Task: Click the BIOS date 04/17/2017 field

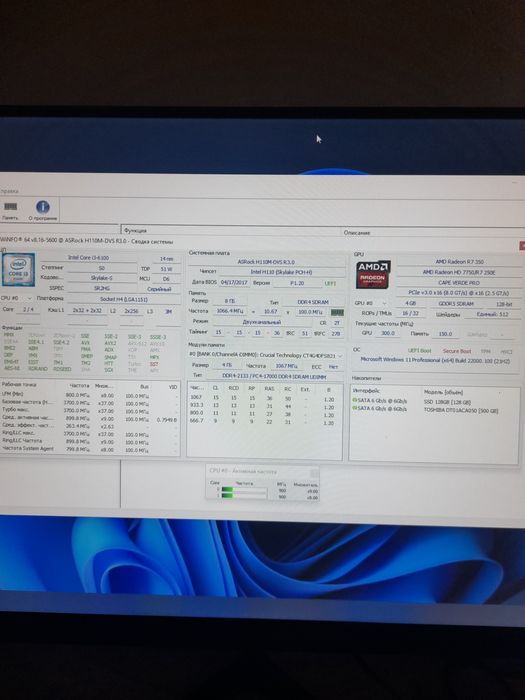Action: tap(234, 283)
